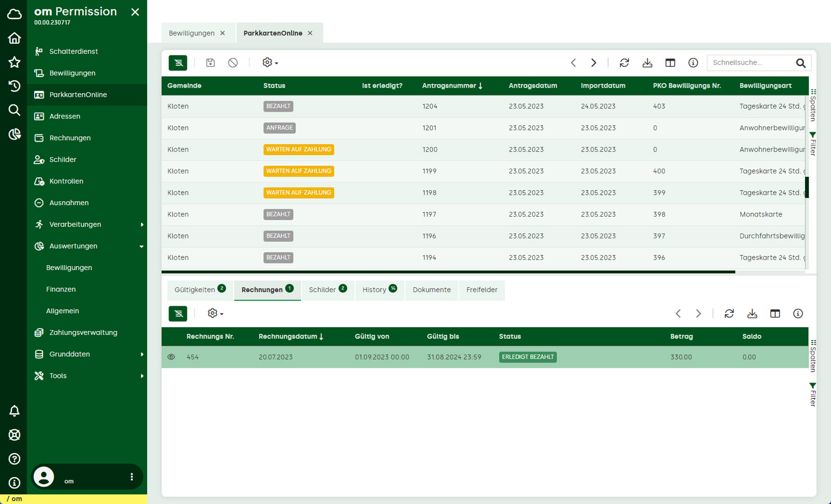Click the horizontal scrollbar below upper grid
Viewport: 831px width, 504px height.
448,272
